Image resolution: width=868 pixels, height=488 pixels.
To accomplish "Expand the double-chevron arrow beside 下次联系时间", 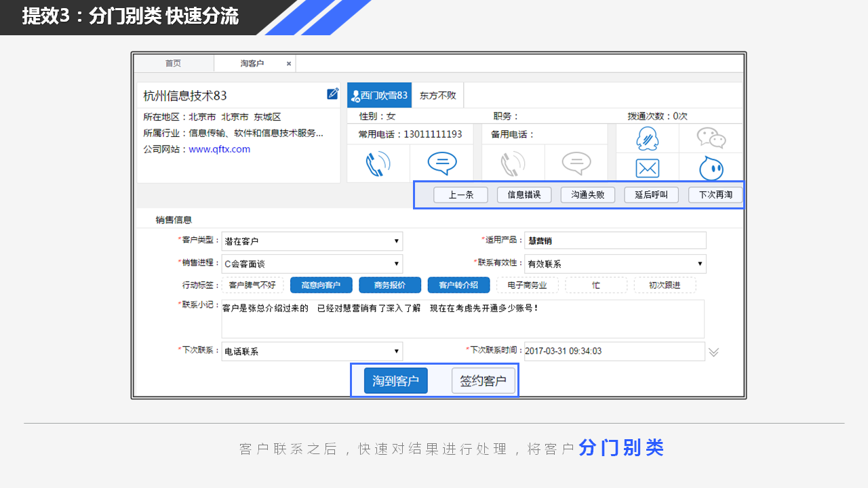I will point(713,352).
